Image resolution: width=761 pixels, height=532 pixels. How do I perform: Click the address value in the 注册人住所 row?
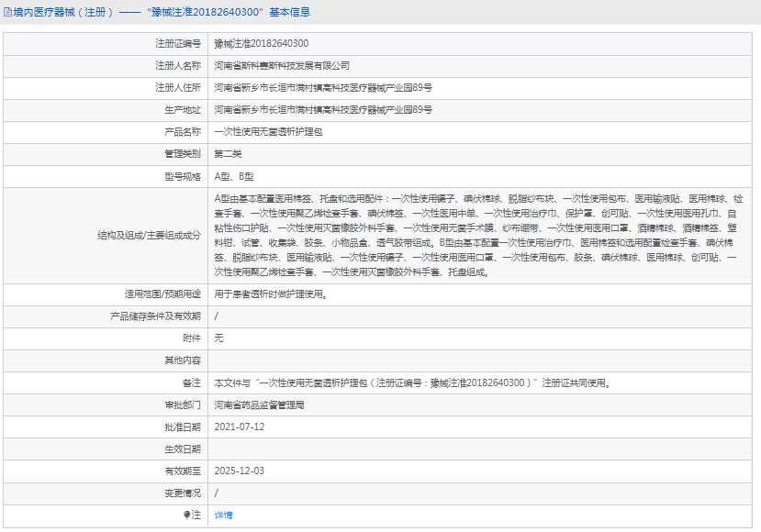pyautogui.click(x=323, y=88)
